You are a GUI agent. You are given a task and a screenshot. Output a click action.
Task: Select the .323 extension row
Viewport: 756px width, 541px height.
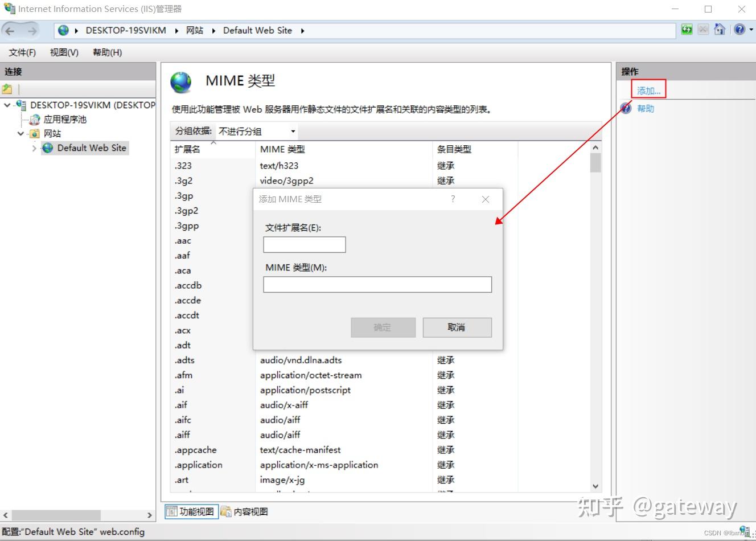click(183, 166)
